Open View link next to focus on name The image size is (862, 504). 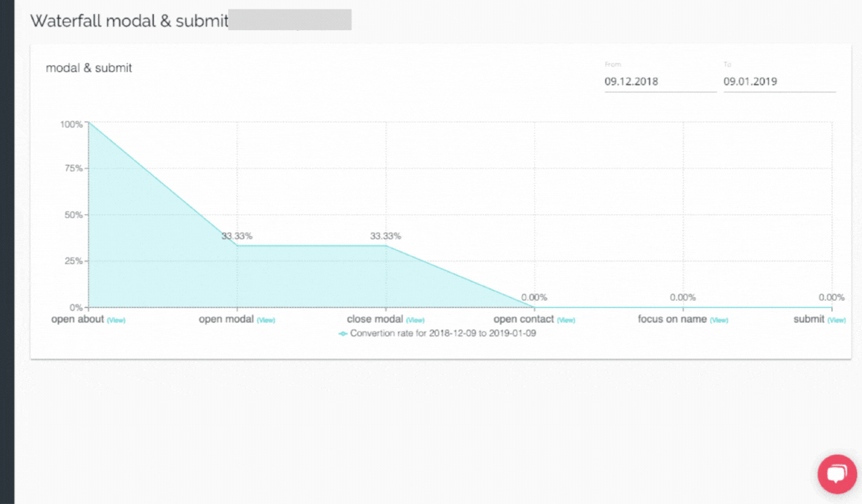click(718, 321)
